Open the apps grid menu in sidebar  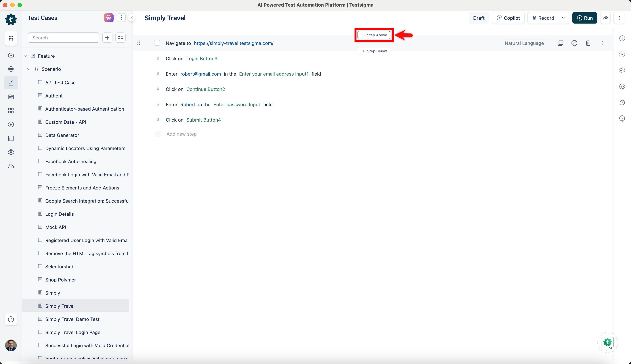(11, 38)
